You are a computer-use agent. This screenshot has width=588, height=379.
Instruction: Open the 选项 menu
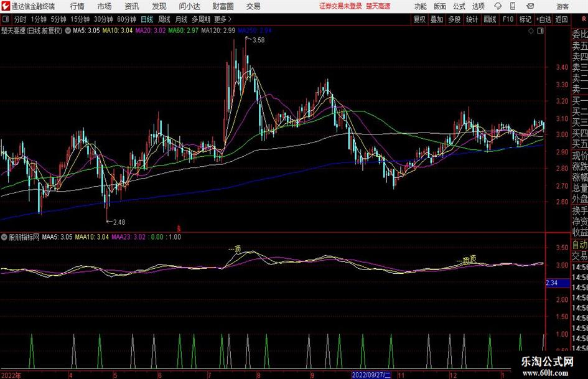(478, 6)
